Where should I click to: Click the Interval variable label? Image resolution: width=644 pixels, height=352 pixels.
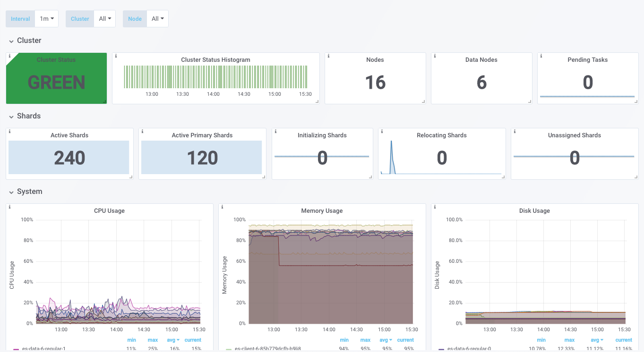20,19
